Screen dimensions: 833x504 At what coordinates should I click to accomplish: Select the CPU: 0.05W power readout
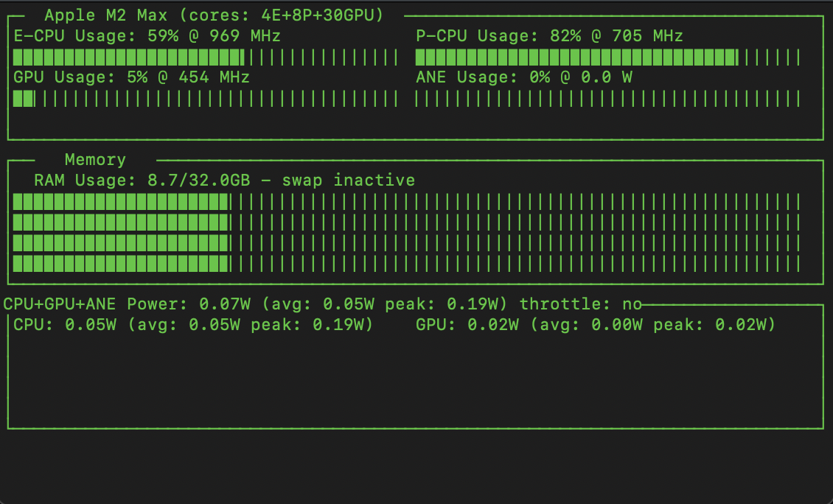[193, 325]
